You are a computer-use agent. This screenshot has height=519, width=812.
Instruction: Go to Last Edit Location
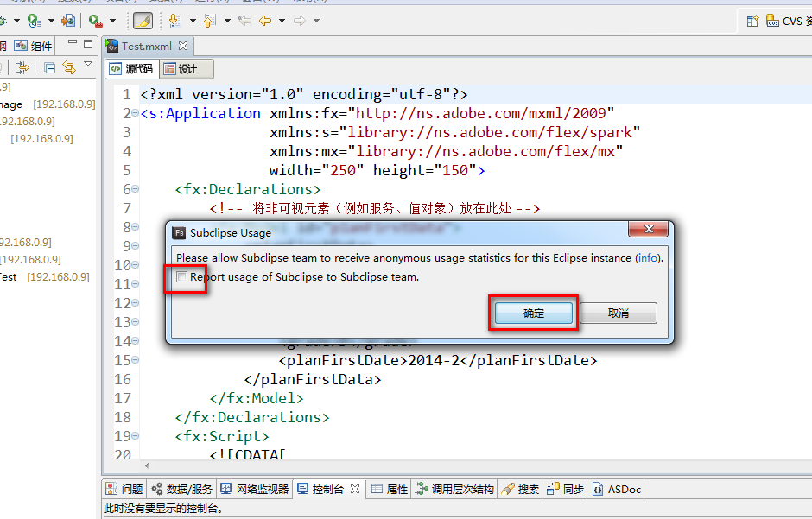click(x=244, y=21)
